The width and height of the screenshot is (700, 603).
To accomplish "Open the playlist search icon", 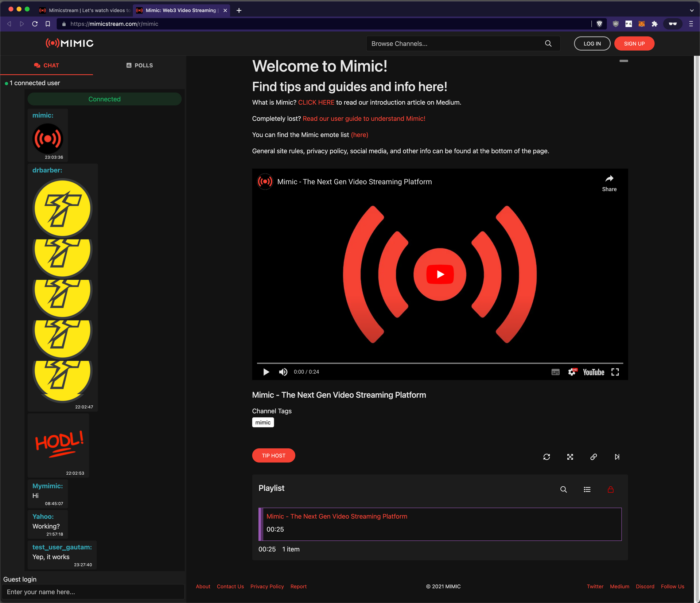I will coord(564,490).
